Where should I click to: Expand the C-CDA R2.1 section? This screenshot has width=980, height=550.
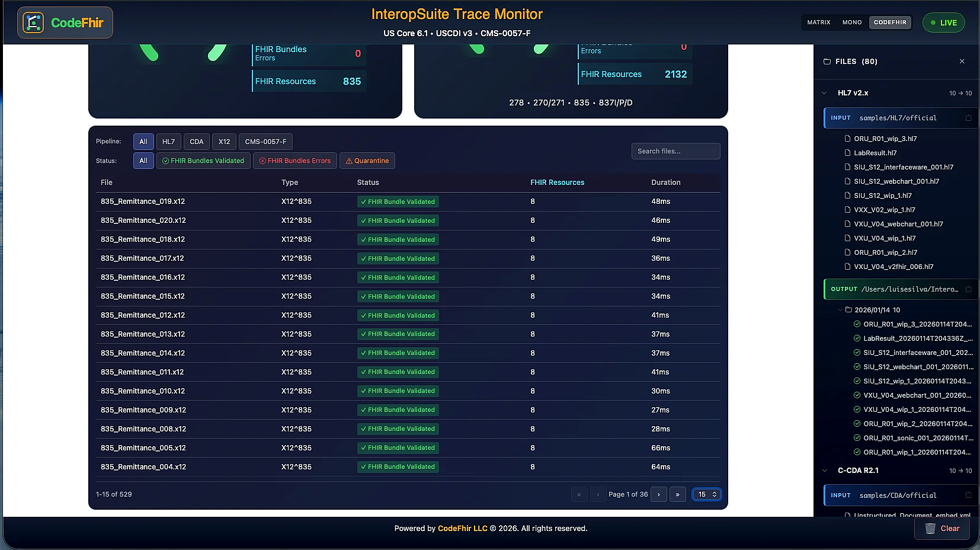(825, 470)
